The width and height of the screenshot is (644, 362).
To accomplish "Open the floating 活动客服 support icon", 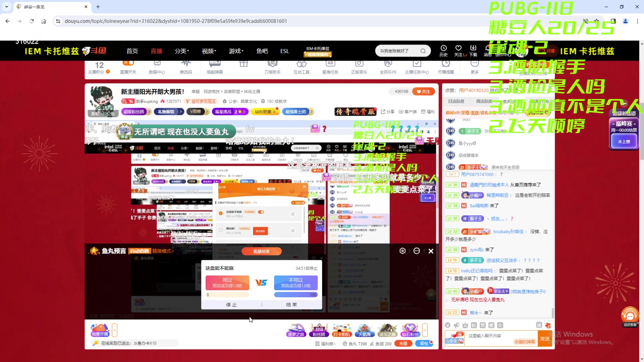I will (630, 317).
